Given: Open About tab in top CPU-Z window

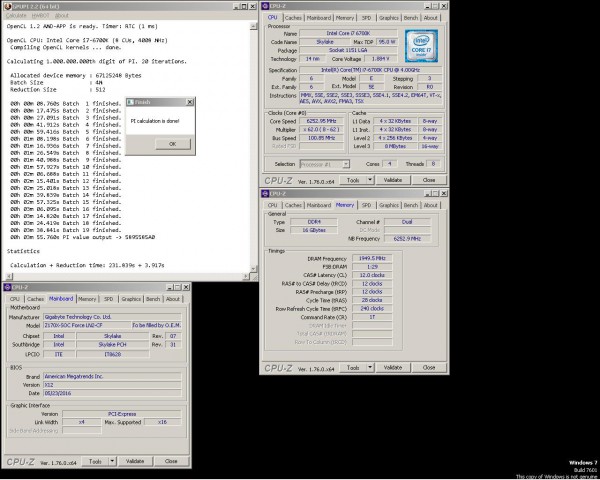Looking at the screenshot, I should pyautogui.click(x=430, y=18).
